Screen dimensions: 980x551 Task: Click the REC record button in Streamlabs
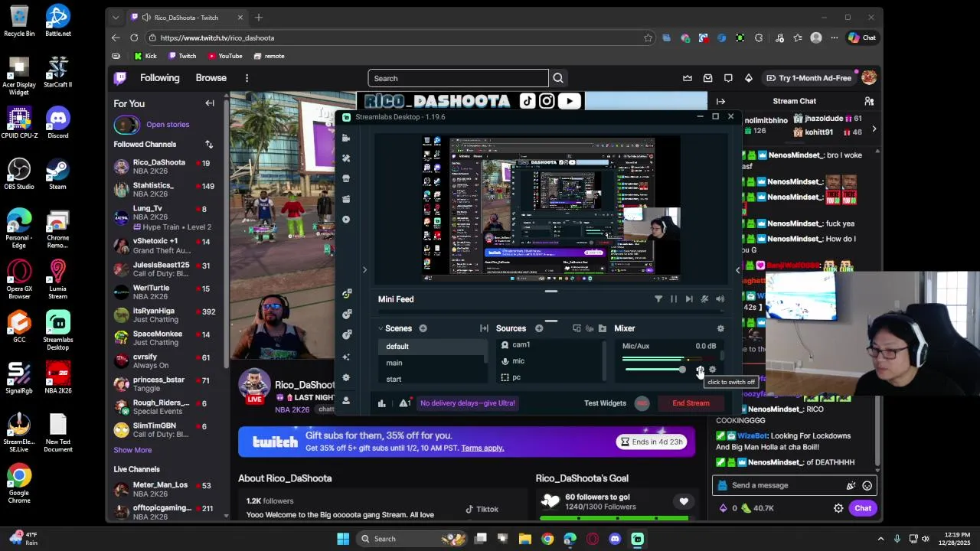[x=642, y=403]
